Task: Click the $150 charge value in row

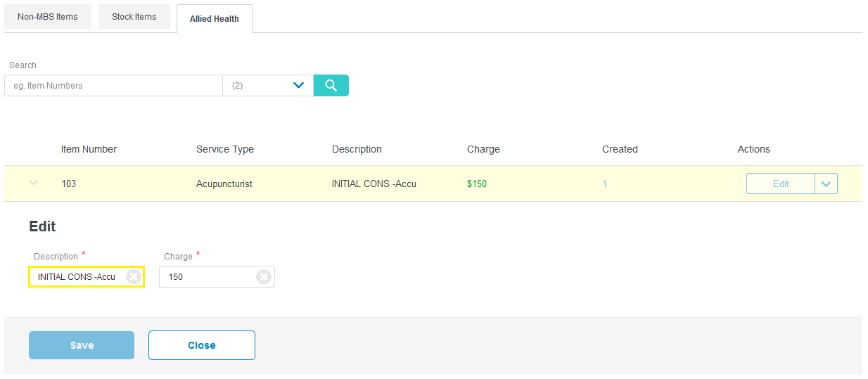Action: (477, 184)
